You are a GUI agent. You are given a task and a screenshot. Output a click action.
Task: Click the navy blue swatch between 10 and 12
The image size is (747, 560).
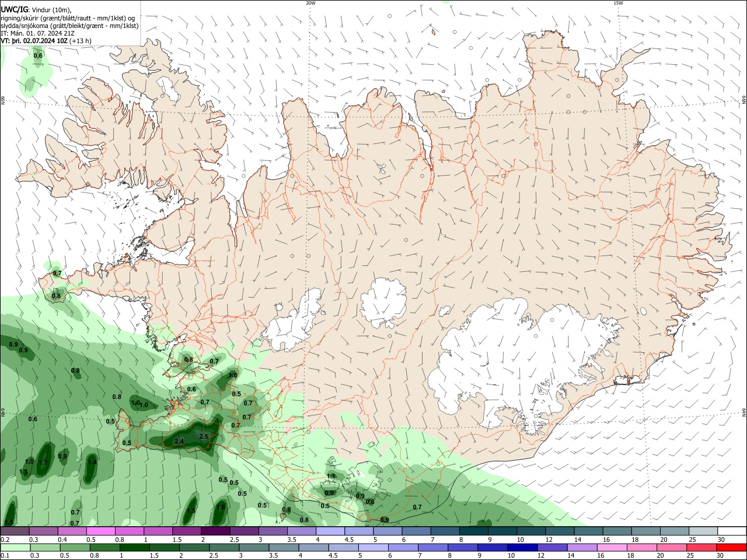coord(522,547)
